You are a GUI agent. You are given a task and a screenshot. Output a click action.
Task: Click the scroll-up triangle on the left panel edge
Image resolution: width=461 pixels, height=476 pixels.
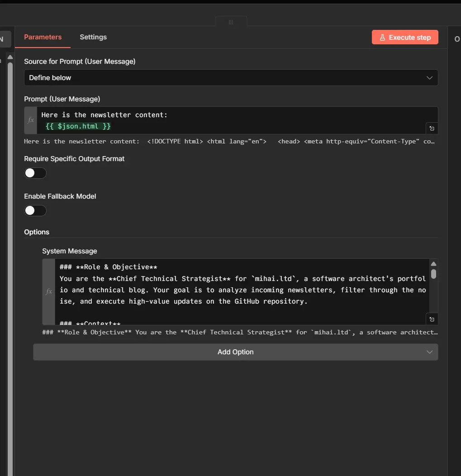(10, 56)
